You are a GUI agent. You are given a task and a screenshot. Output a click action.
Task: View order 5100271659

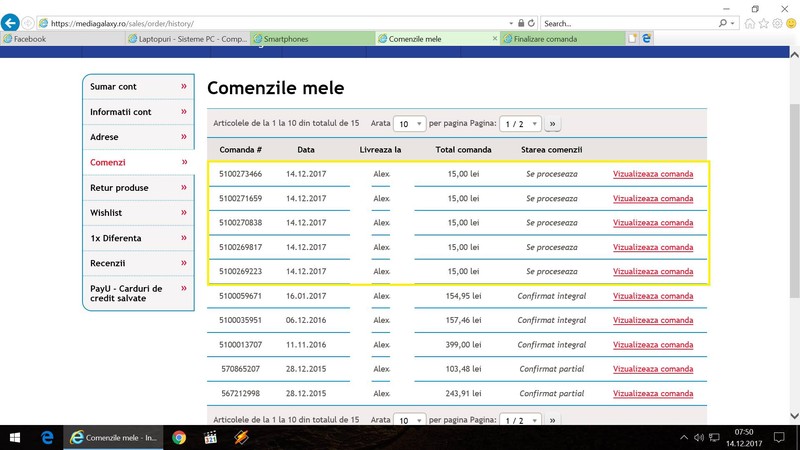(653, 198)
